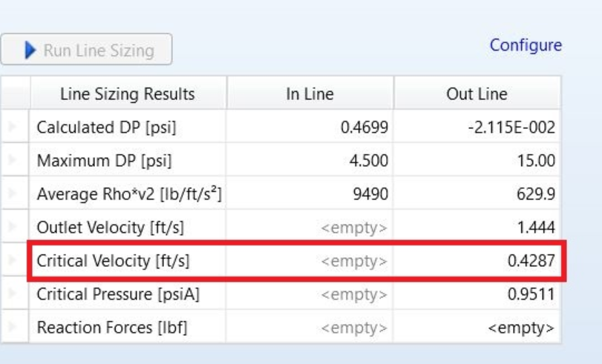Image resolution: width=602 pixels, height=364 pixels.
Task: Expand the Calculated DP row arrow
Action: point(14,128)
